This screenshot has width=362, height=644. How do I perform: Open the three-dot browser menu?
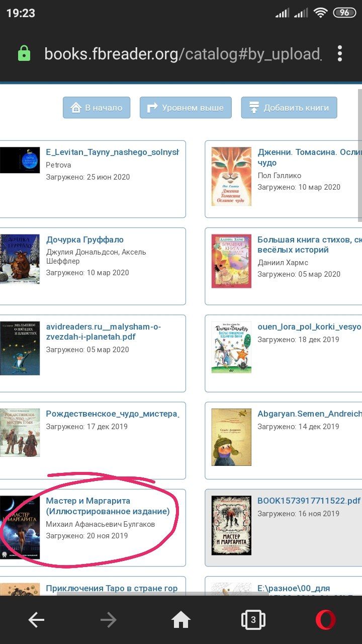pos(340,53)
